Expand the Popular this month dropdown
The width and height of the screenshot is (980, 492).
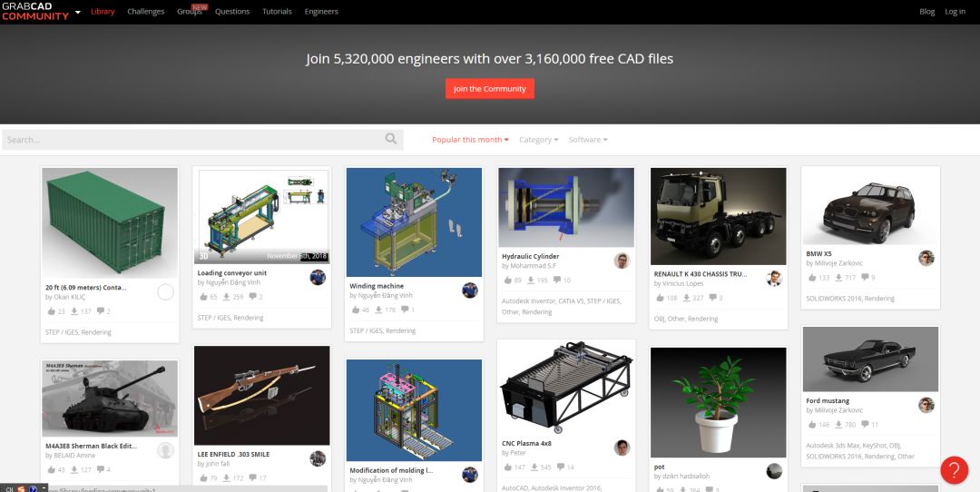coord(470,140)
